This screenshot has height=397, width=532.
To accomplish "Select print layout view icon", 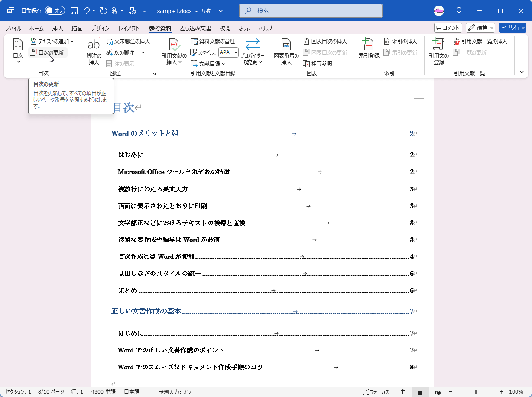I will pyautogui.click(x=420, y=392).
